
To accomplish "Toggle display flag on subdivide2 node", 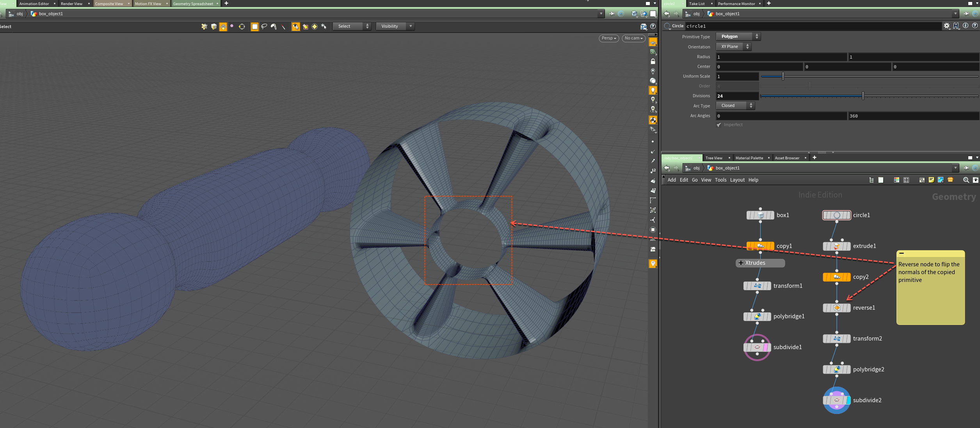I will [848, 400].
